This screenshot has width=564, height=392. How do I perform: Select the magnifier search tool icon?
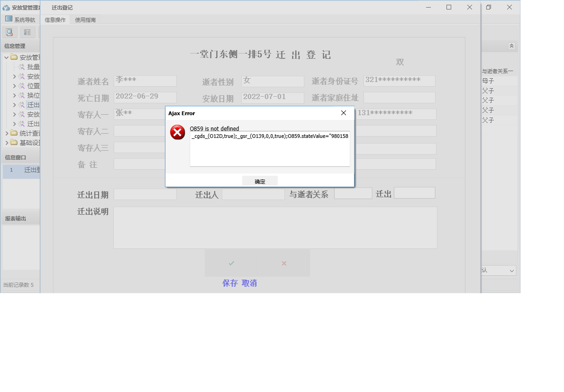pos(9,32)
